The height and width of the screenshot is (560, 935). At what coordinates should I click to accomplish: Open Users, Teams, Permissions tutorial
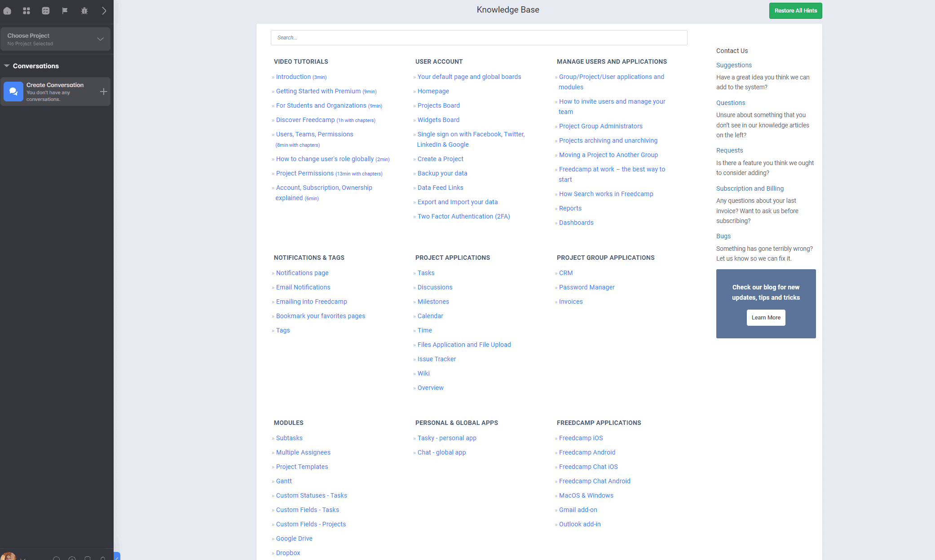314,135
